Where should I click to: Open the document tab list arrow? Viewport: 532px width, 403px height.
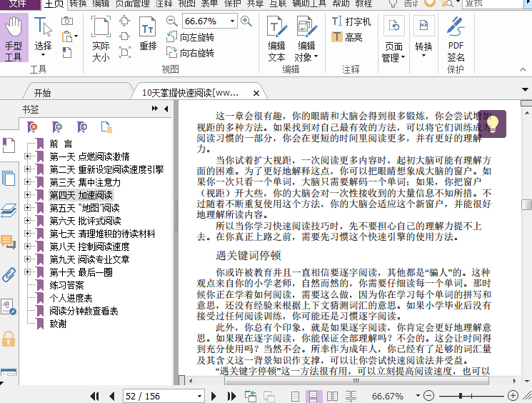(x=525, y=90)
